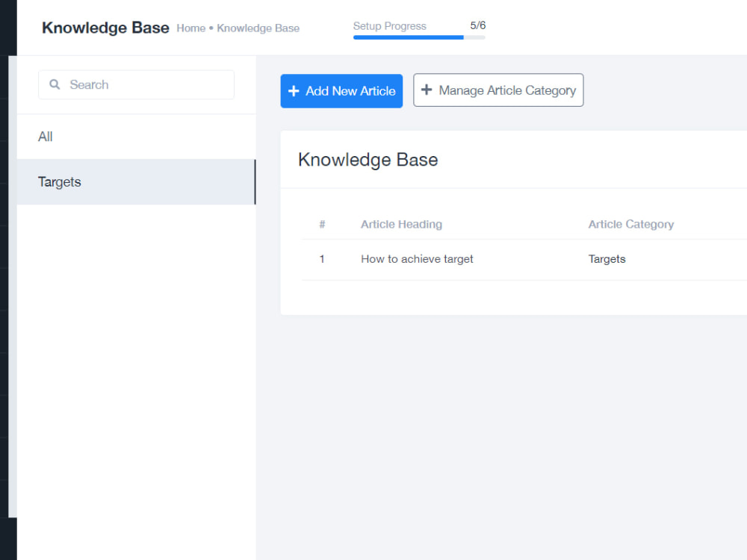Click the 5/6 progress count
This screenshot has width=747, height=560.
[478, 25]
